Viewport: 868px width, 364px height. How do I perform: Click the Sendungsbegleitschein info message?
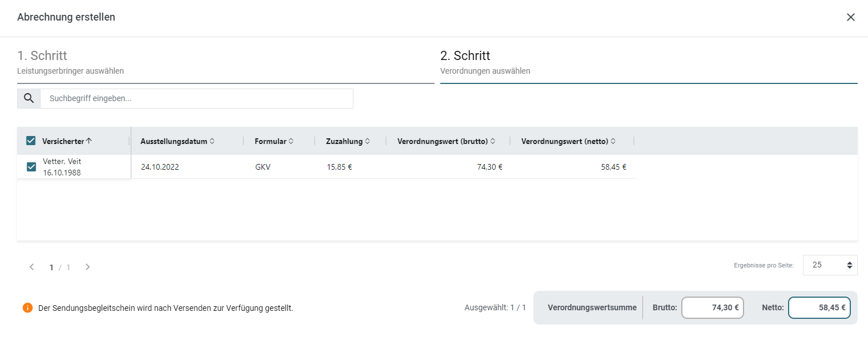click(166, 308)
